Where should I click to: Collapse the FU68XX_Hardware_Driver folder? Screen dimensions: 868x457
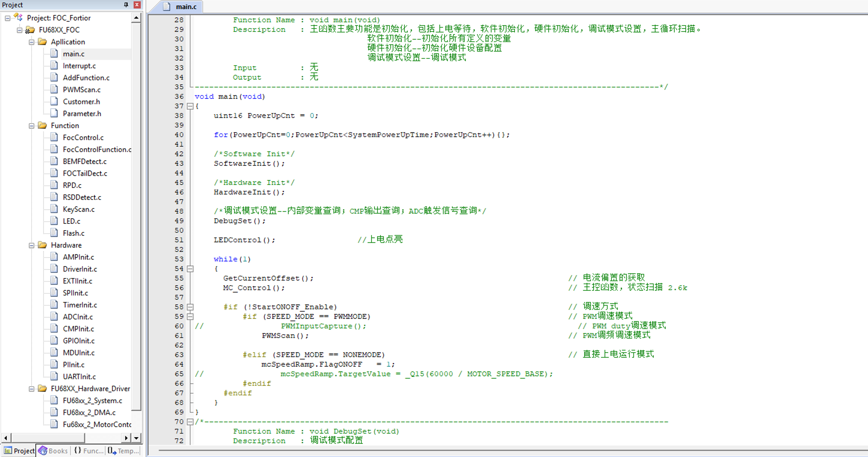point(31,389)
